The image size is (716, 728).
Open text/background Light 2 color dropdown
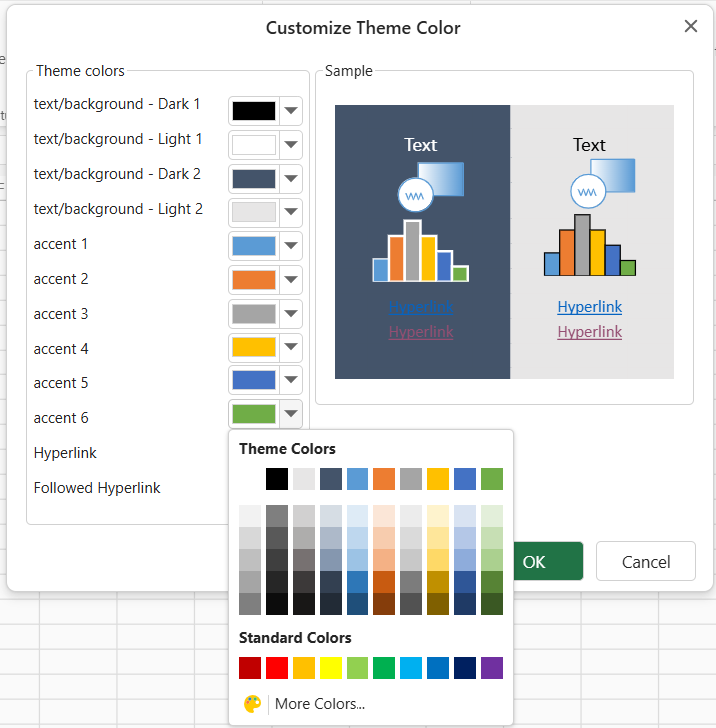(291, 211)
